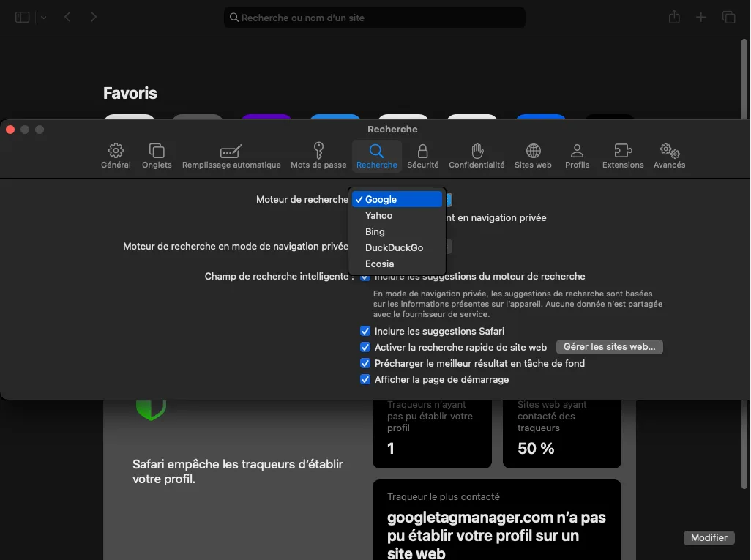Open the Général preferences tab
Viewport: 751px width, 560px height.
pos(116,156)
